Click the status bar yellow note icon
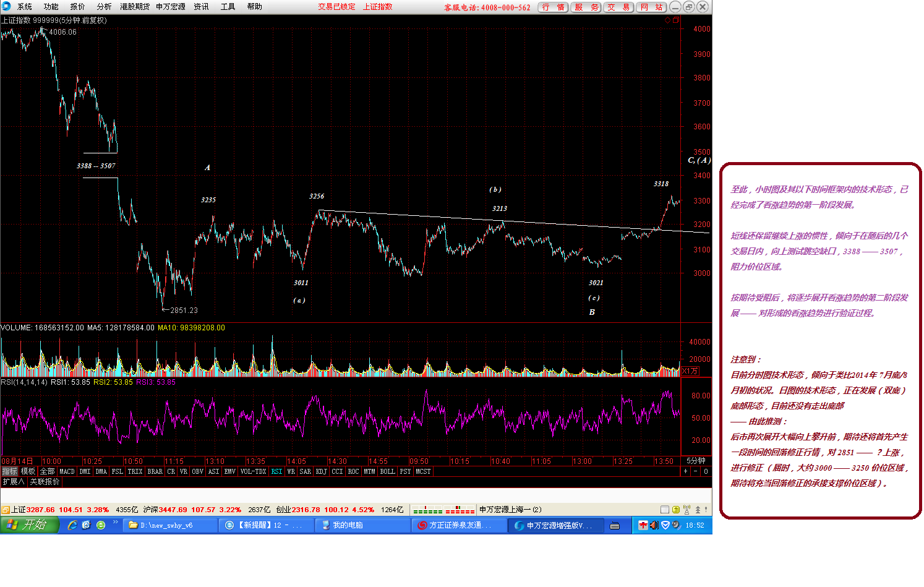The width and height of the screenshot is (924, 587). point(676,510)
